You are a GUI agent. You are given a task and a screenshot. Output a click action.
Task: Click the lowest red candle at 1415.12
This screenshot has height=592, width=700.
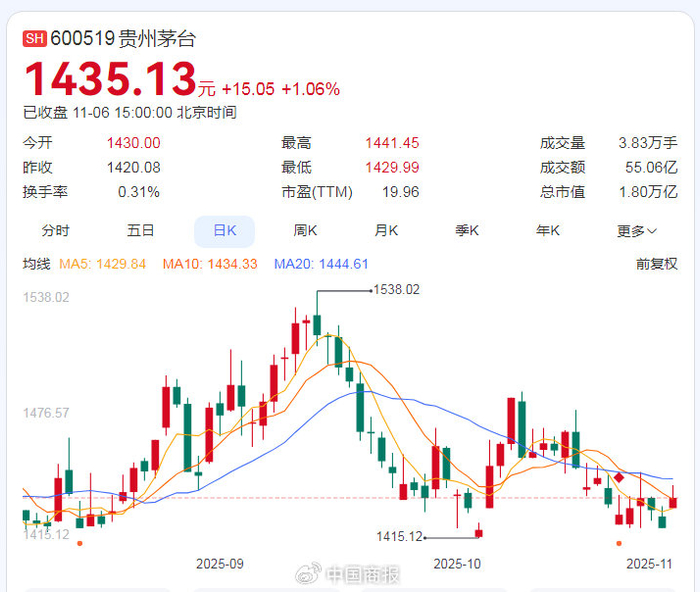click(479, 532)
